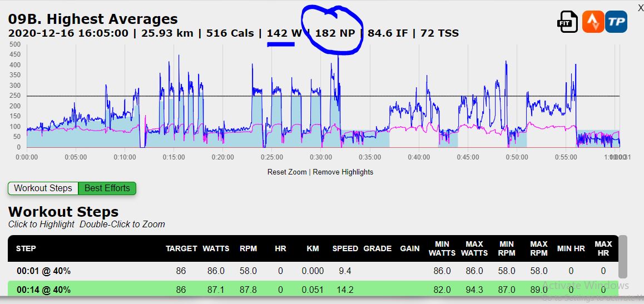Click the WATTS column header
This screenshot has width=644, height=304.
point(216,248)
